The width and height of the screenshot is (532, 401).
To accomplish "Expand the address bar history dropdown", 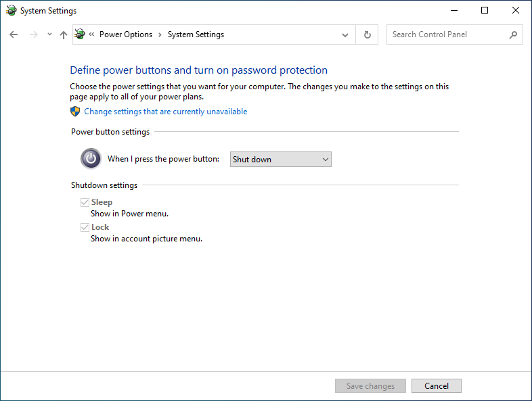I will (345, 34).
